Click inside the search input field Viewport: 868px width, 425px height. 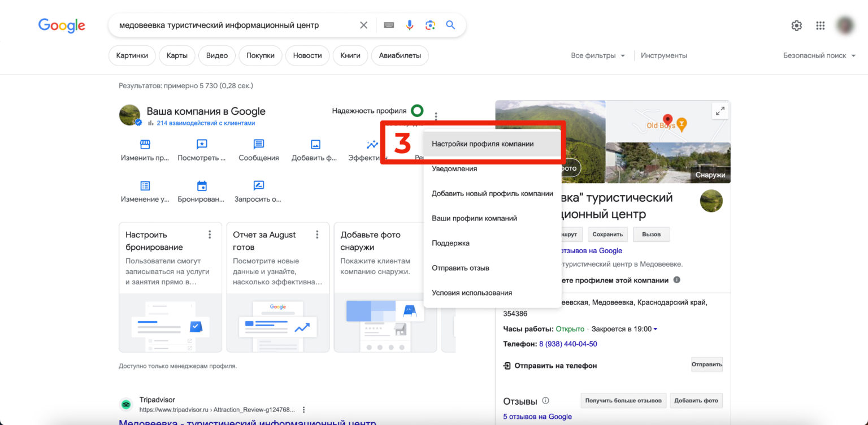(x=237, y=25)
